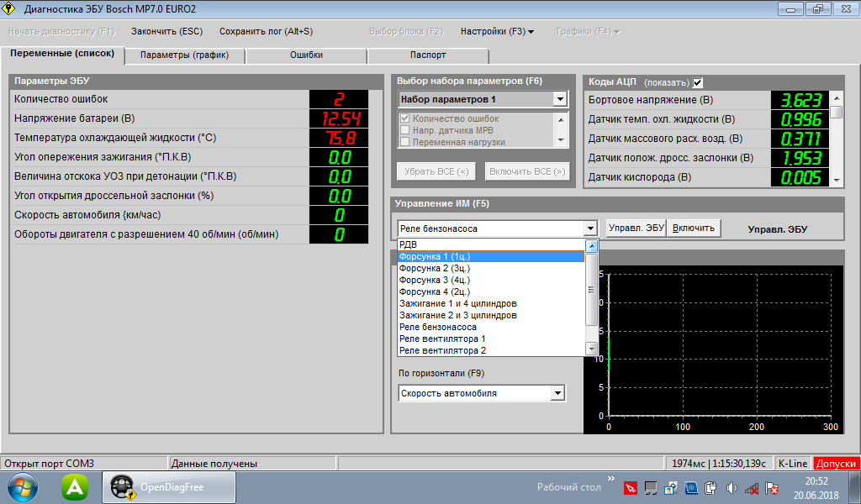Screen dimensions: 861x504
Task: Select Форсунка 2 (3ц.) from the list
Action: (434, 268)
